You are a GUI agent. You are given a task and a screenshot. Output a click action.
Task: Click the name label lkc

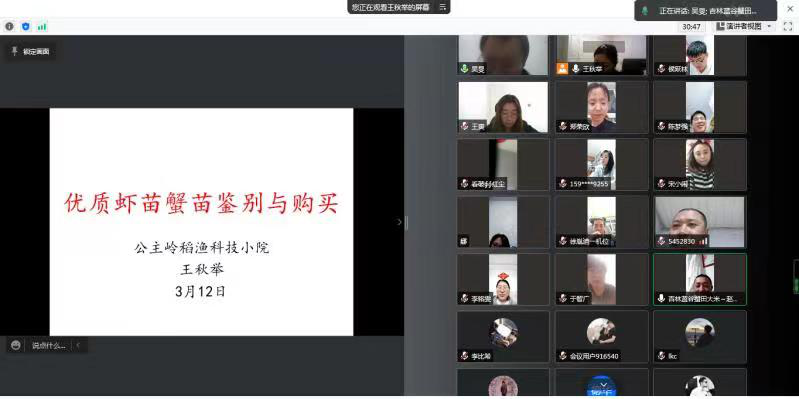click(673, 356)
